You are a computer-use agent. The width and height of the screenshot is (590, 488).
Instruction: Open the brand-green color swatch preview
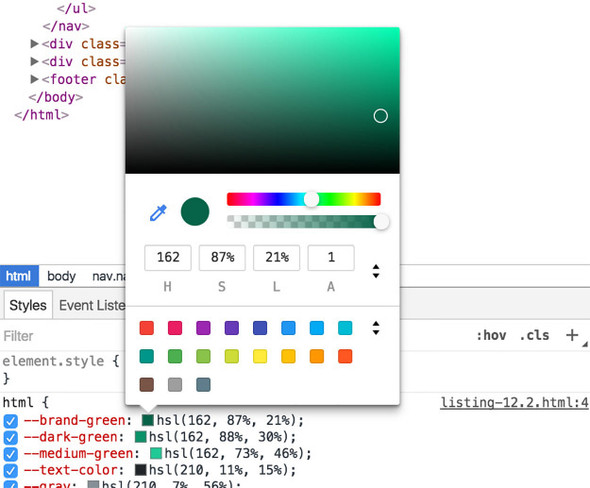(148, 420)
